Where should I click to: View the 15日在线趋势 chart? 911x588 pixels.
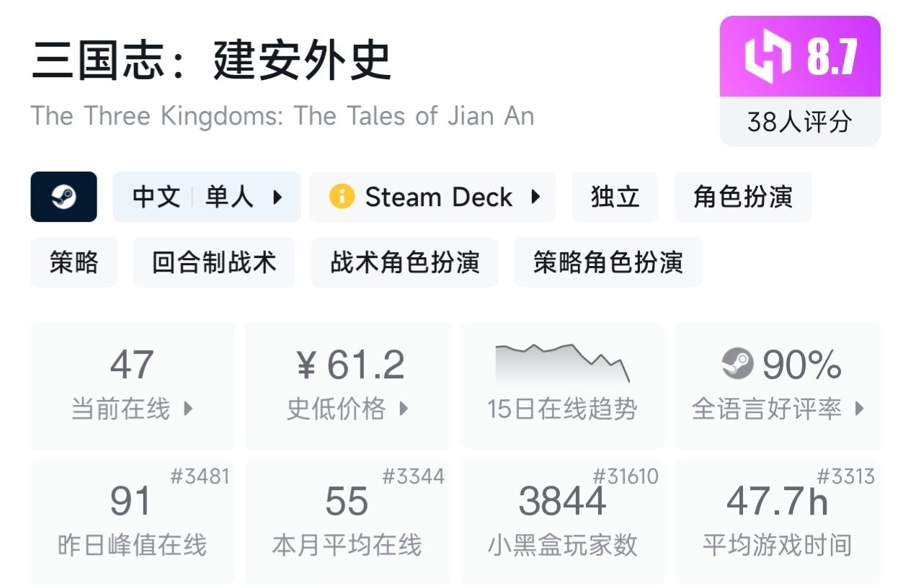pos(562,386)
